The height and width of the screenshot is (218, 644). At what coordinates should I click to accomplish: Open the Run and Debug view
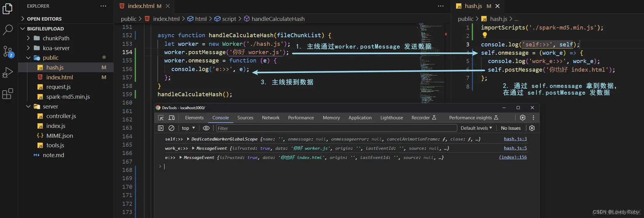8,73
